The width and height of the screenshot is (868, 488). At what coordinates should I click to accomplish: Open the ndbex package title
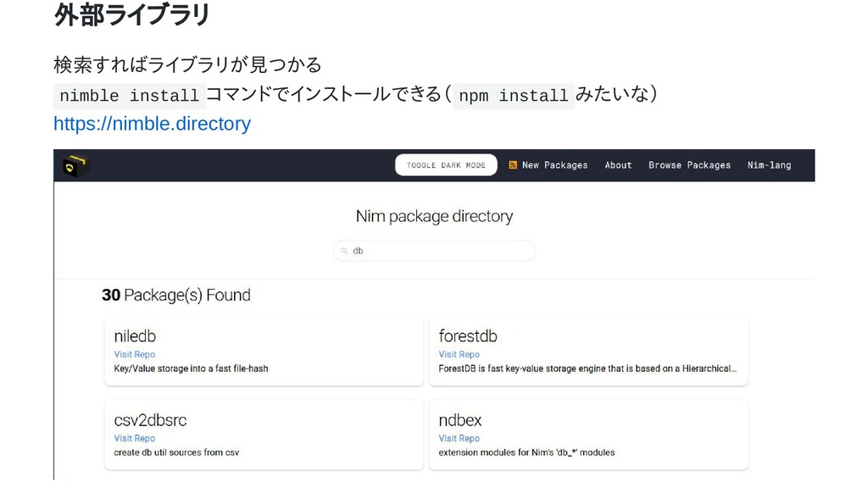460,420
